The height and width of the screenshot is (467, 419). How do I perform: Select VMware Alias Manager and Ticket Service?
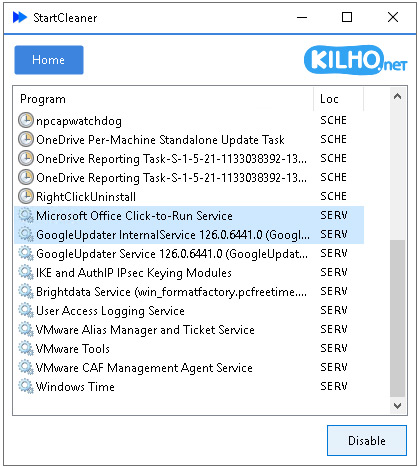tap(189, 329)
